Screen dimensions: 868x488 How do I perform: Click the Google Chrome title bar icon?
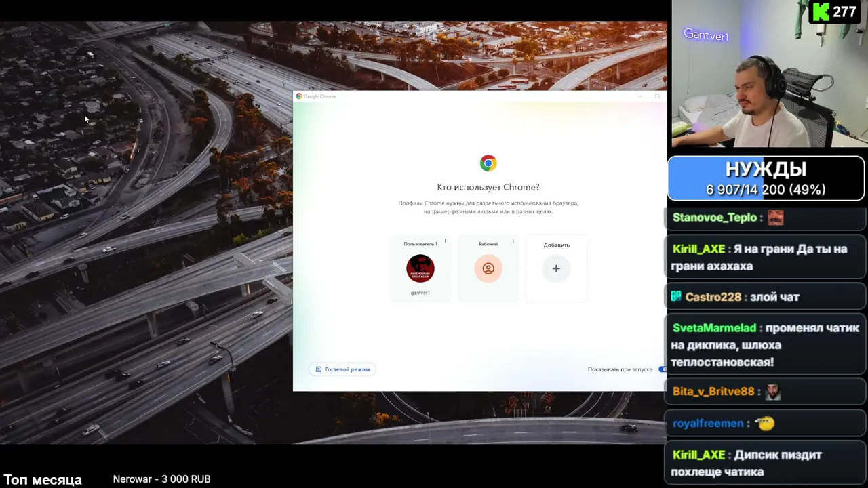tap(299, 96)
